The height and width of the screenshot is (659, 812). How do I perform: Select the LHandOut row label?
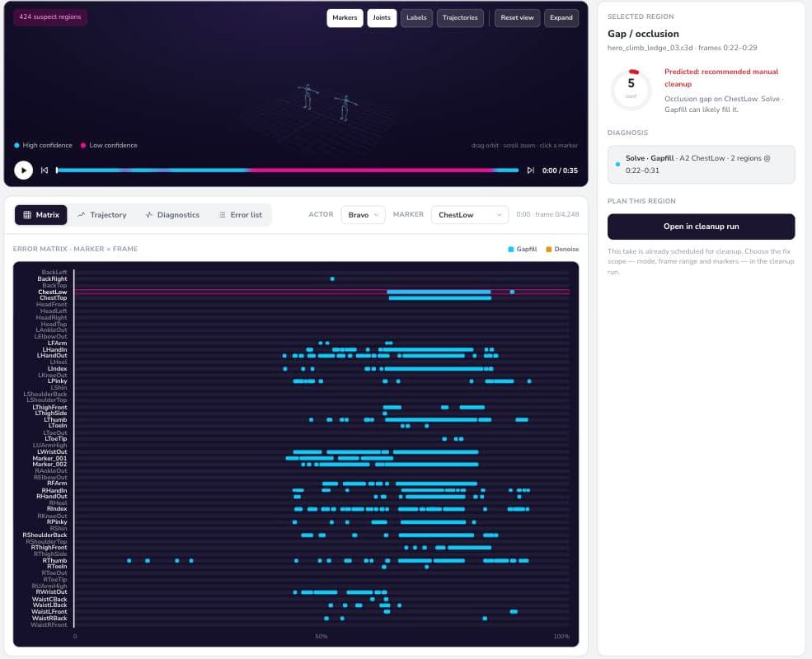pyautogui.click(x=52, y=356)
